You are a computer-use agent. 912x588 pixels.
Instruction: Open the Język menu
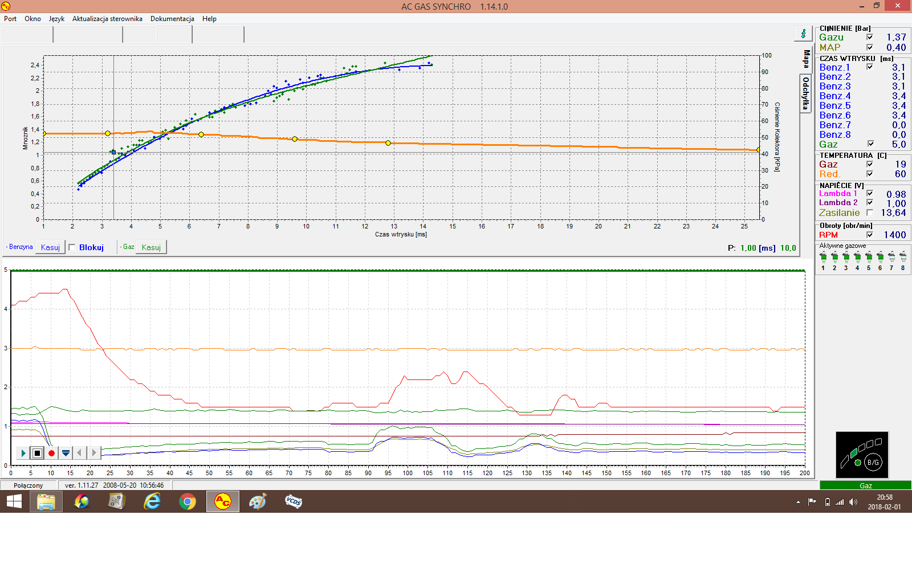56,19
